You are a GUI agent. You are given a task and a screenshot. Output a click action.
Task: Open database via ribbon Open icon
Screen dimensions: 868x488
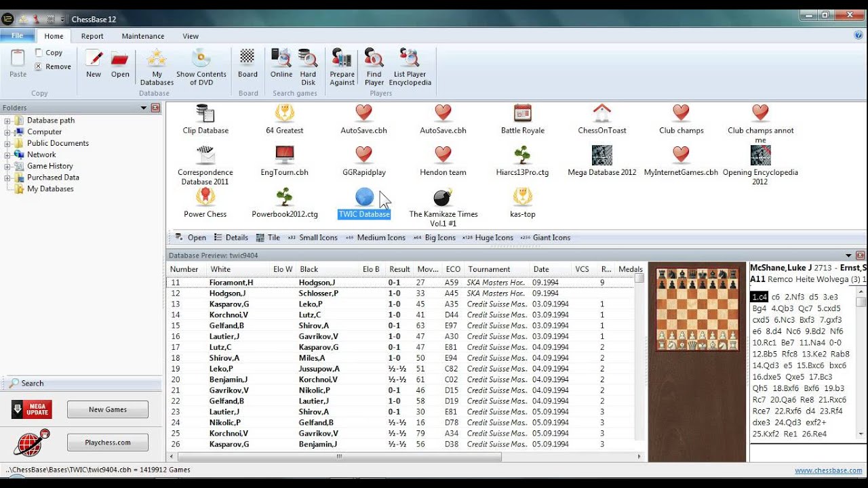click(120, 63)
